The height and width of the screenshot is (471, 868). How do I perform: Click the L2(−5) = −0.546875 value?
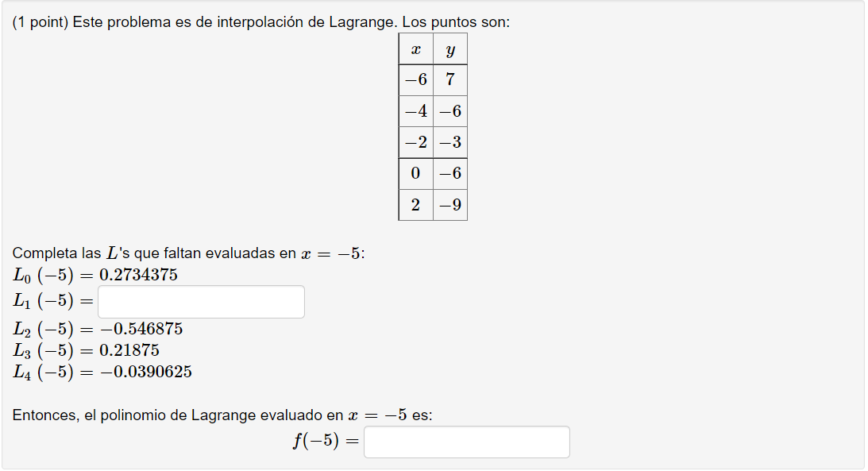coord(141,329)
